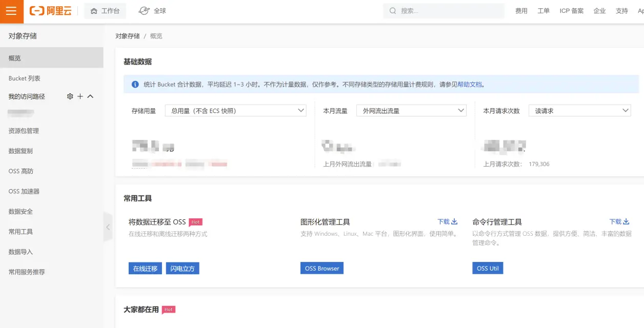
Task: Download the 图形化管理工具
Action: point(447,222)
